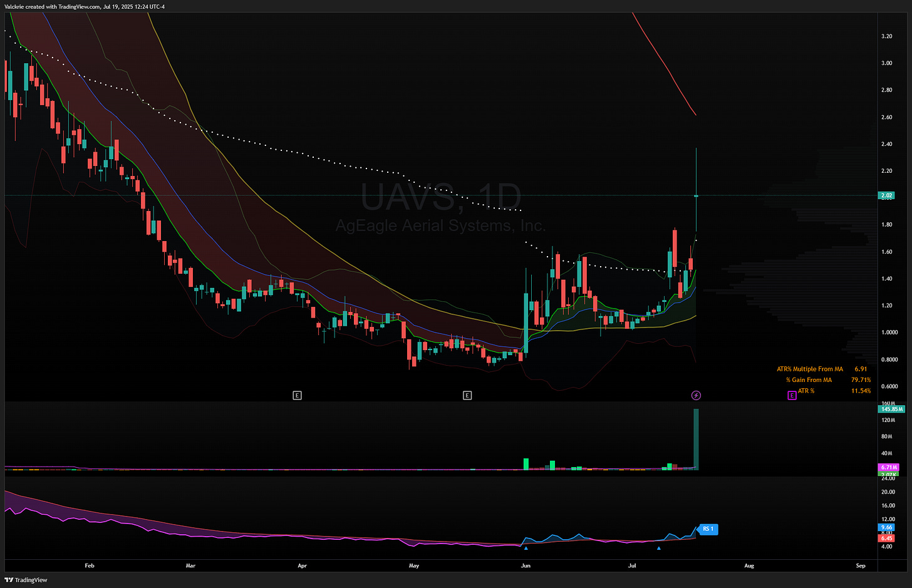Click the % Gain From MA text
Image resolution: width=912 pixels, height=588 pixels.
pyautogui.click(x=809, y=380)
